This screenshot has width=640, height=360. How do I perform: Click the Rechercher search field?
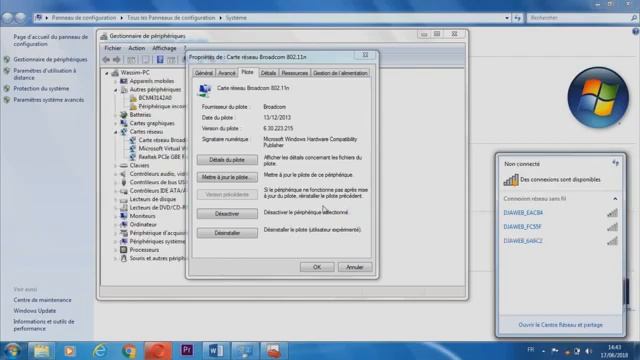(x=582, y=18)
